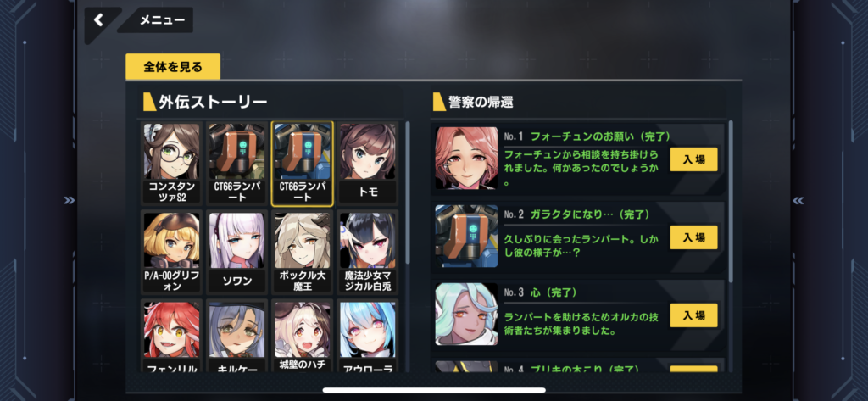Viewport: 868px width, 401px height.
Task: Choose the red-haired フェンリル portrait
Action: pos(171,337)
